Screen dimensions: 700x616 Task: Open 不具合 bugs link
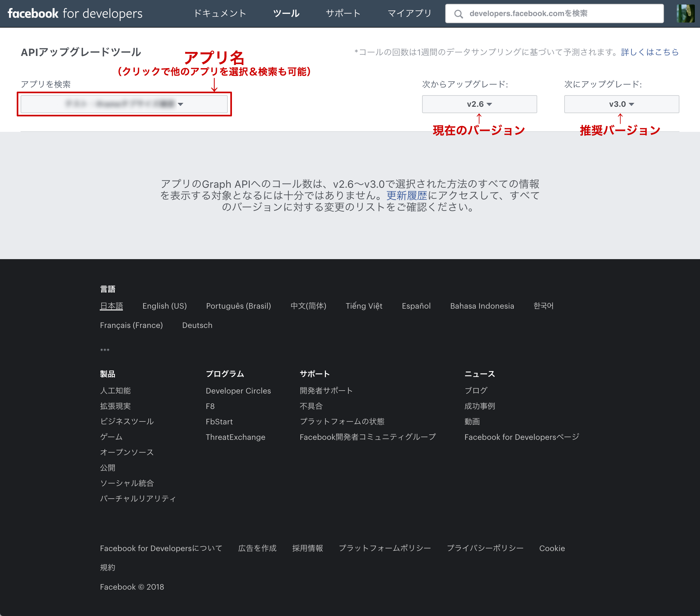coord(311,406)
